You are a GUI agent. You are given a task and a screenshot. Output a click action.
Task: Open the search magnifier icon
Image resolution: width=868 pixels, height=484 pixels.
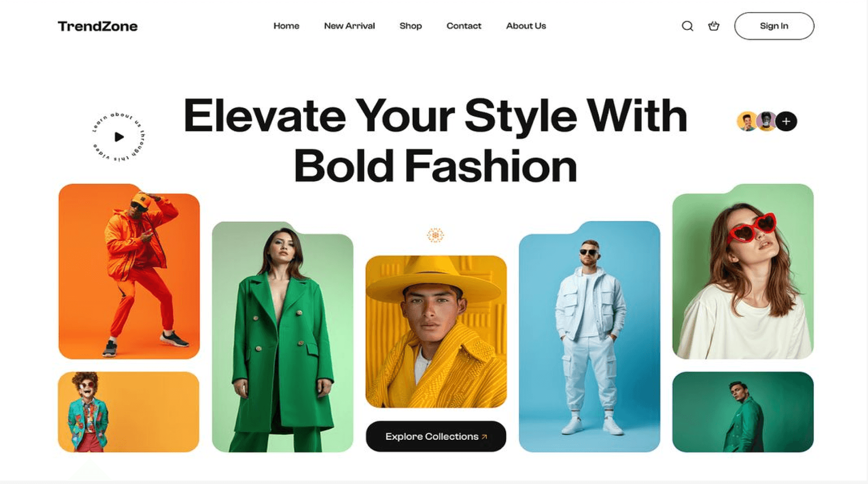(x=687, y=26)
